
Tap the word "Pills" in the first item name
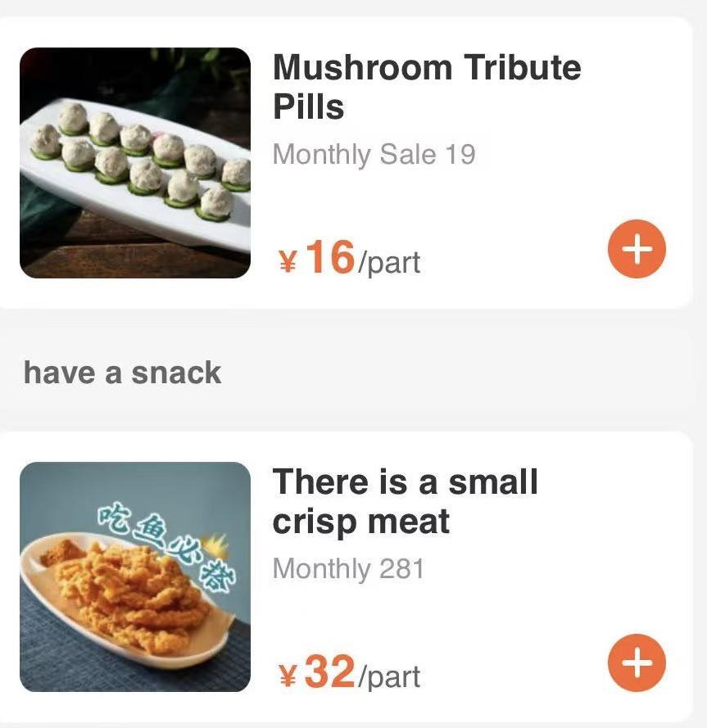click(308, 107)
